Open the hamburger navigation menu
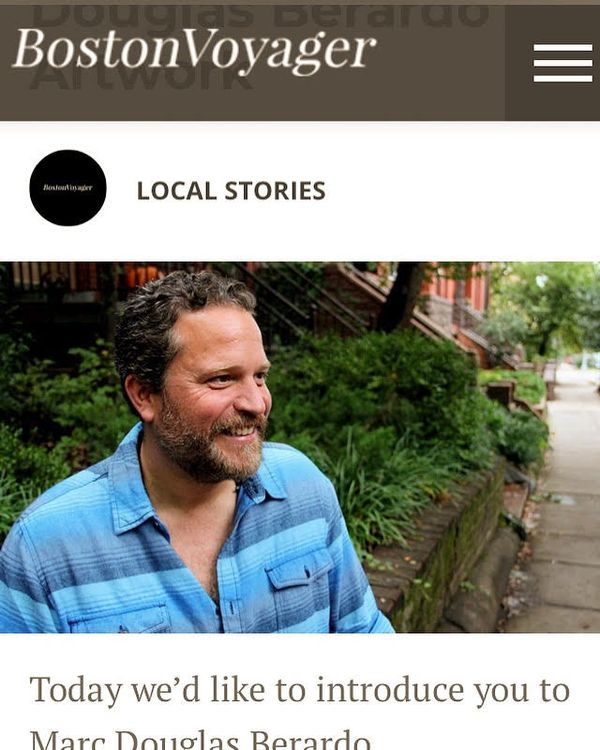 (x=563, y=63)
